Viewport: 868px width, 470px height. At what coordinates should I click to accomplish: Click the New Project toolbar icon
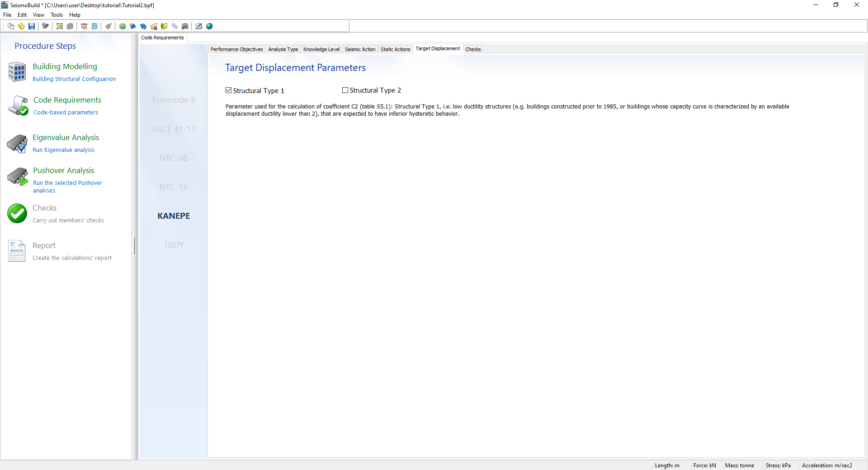coord(11,26)
